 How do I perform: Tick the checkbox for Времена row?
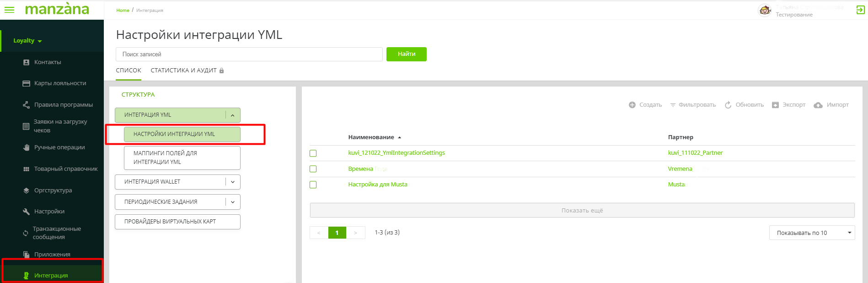313,169
